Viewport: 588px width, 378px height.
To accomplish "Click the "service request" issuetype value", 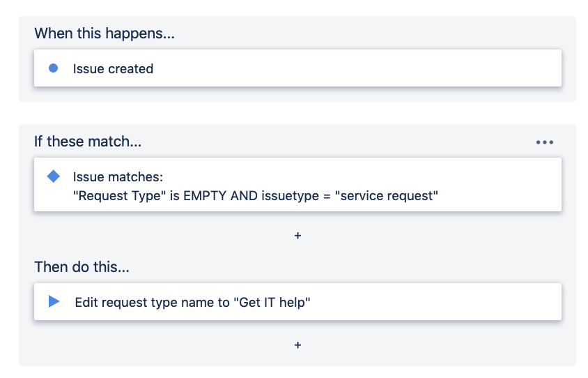I will click(387, 196).
